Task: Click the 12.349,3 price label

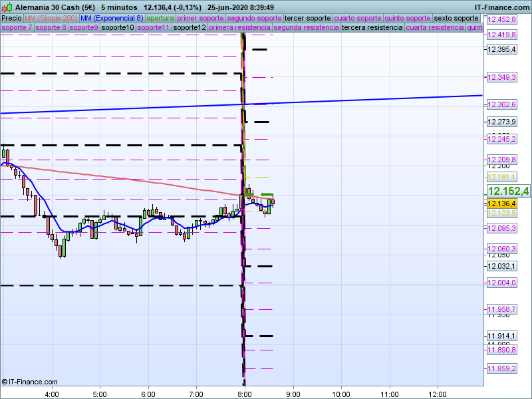Action: [501, 77]
